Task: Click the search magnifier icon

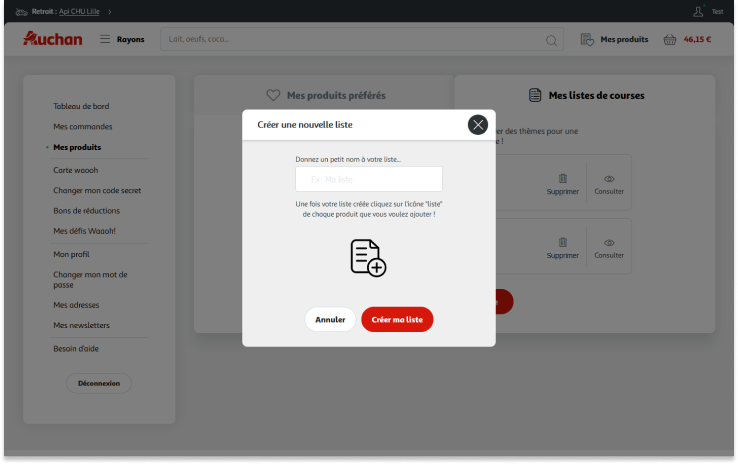Action: click(x=550, y=40)
